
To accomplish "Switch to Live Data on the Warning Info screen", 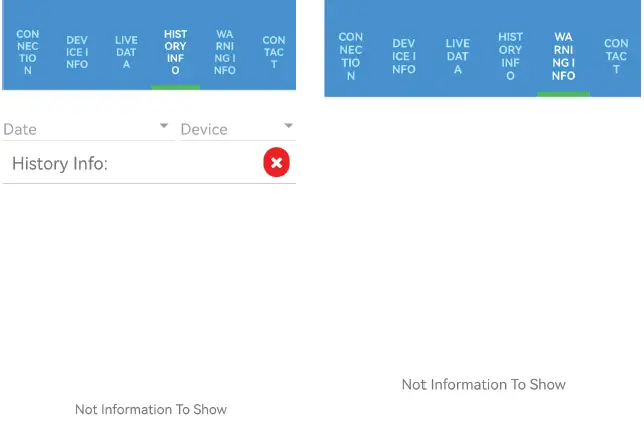I will [x=457, y=56].
